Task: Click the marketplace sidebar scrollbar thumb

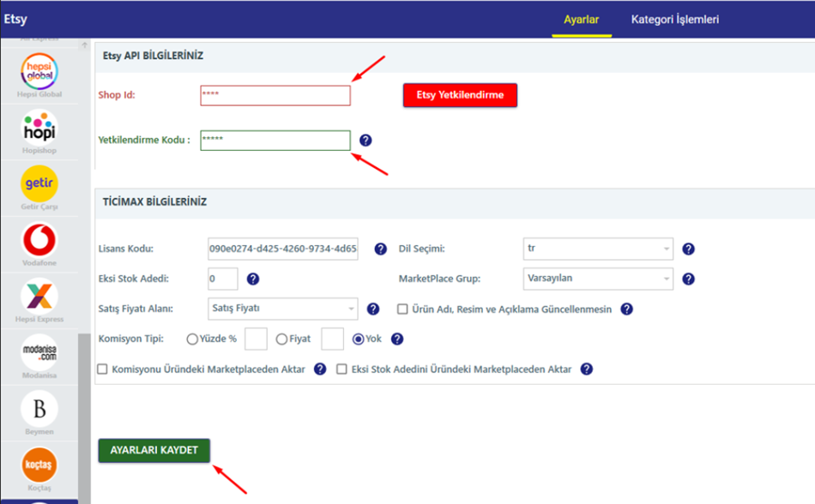Action: tap(84, 418)
